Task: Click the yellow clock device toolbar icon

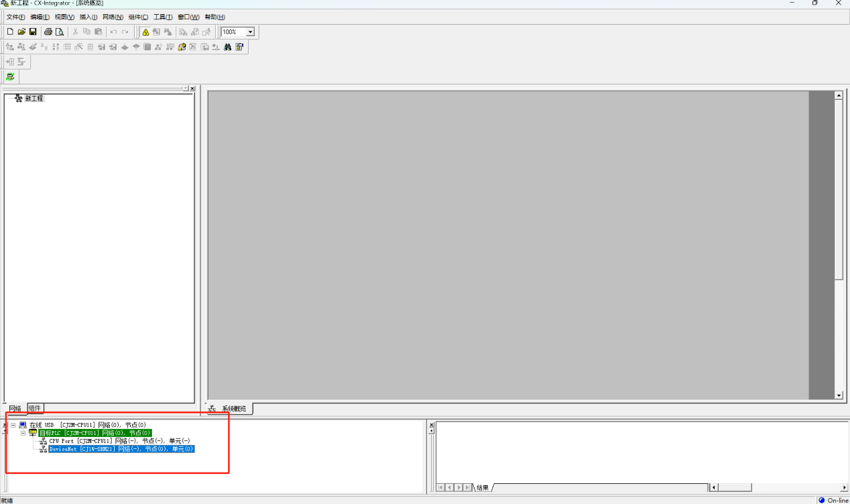Action: 182,47
